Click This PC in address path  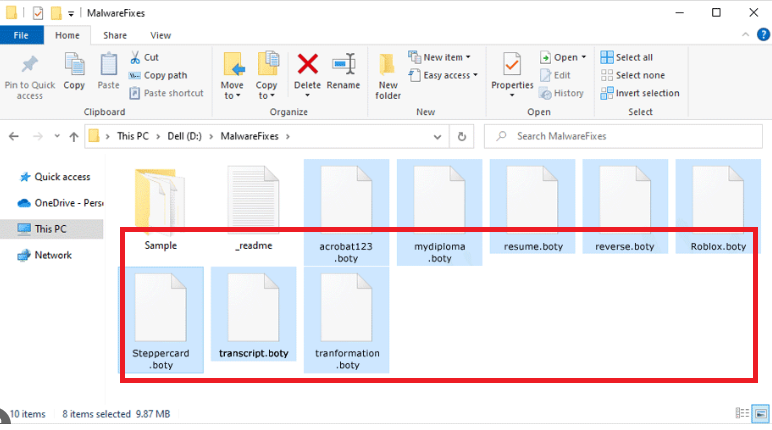(x=133, y=136)
